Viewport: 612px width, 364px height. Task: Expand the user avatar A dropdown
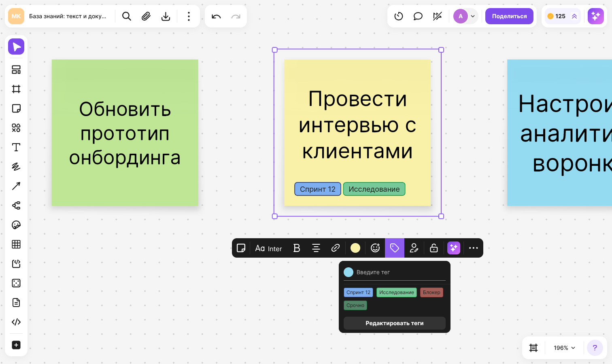click(x=465, y=16)
